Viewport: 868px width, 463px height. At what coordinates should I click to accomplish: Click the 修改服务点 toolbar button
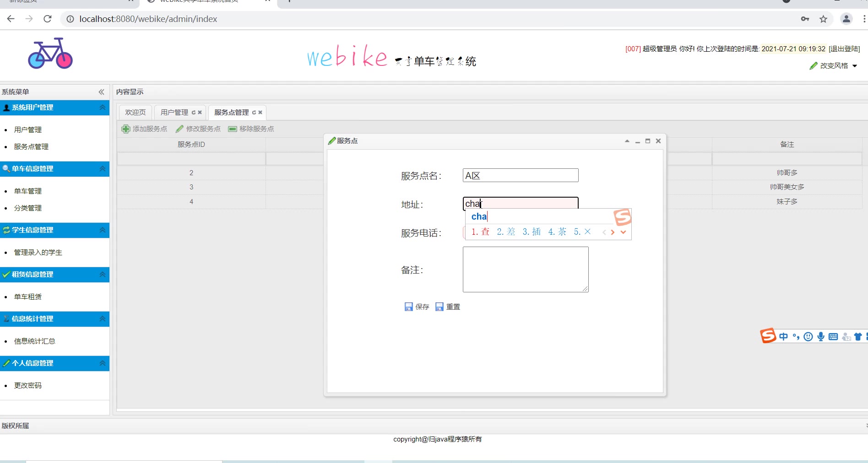point(198,129)
